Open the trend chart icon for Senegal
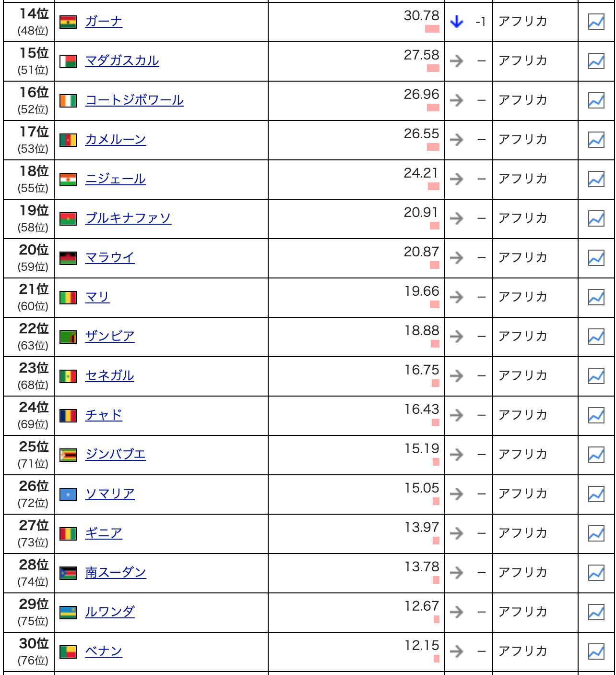This screenshot has width=616, height=675. click(x=596, y=376)
